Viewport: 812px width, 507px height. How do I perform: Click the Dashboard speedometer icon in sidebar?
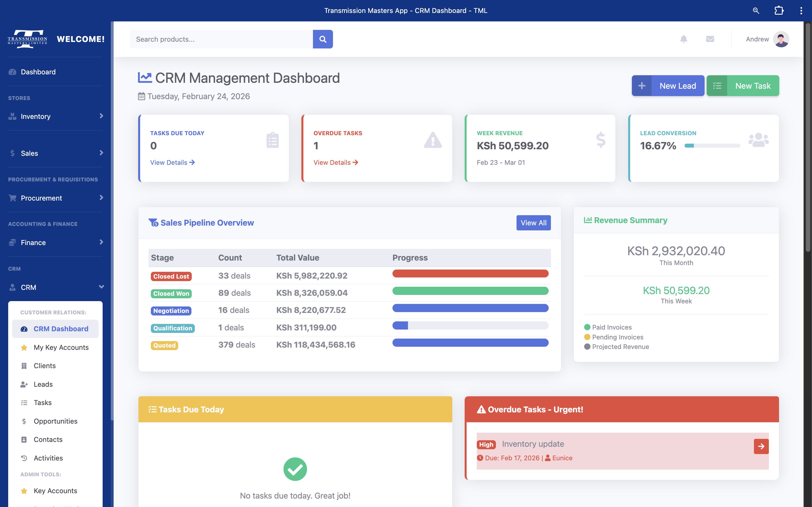pyautogui.click(x=12, y=72)
